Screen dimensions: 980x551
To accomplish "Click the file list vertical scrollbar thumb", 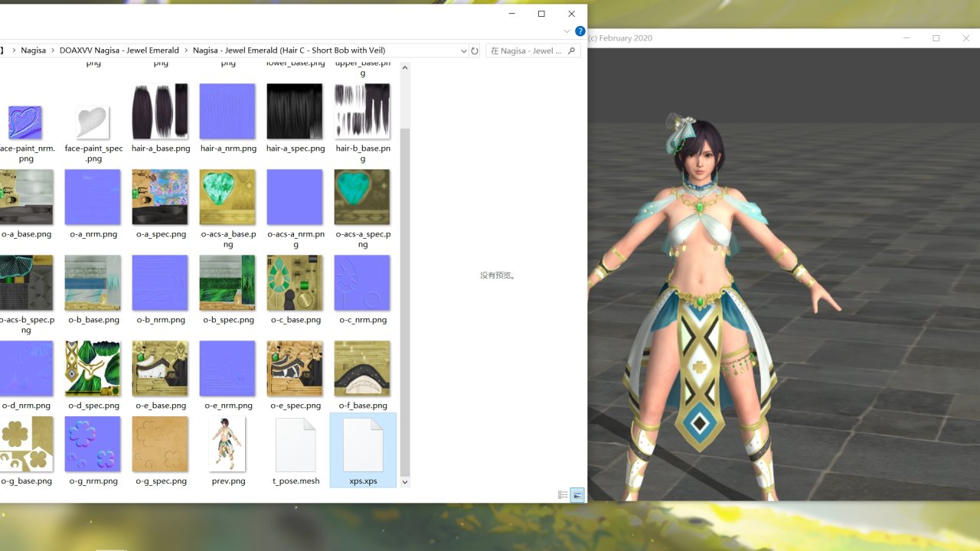I will (405, 302).
